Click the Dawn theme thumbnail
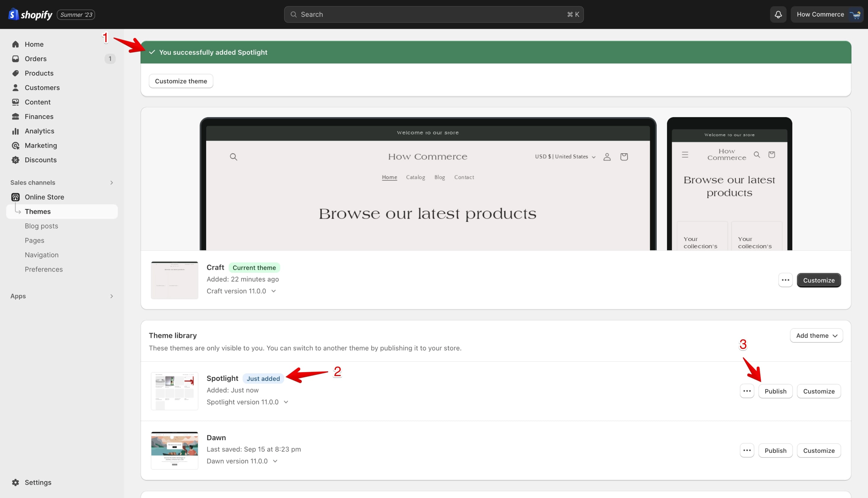Viewport: 868px width, 498px height. point(175,450)
